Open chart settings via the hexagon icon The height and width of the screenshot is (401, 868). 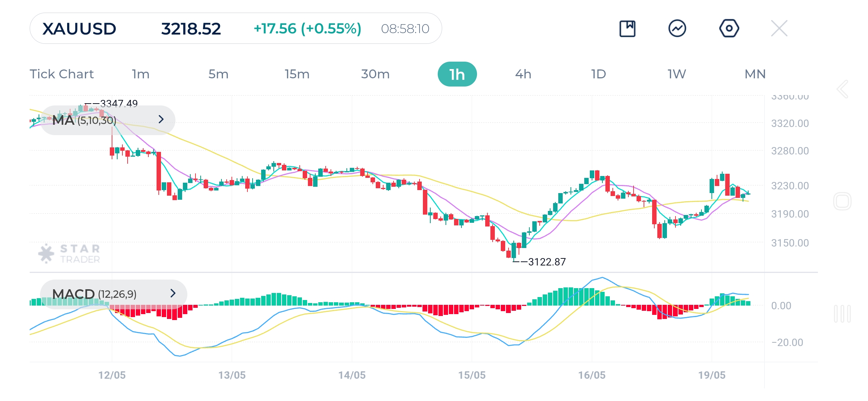729,28
